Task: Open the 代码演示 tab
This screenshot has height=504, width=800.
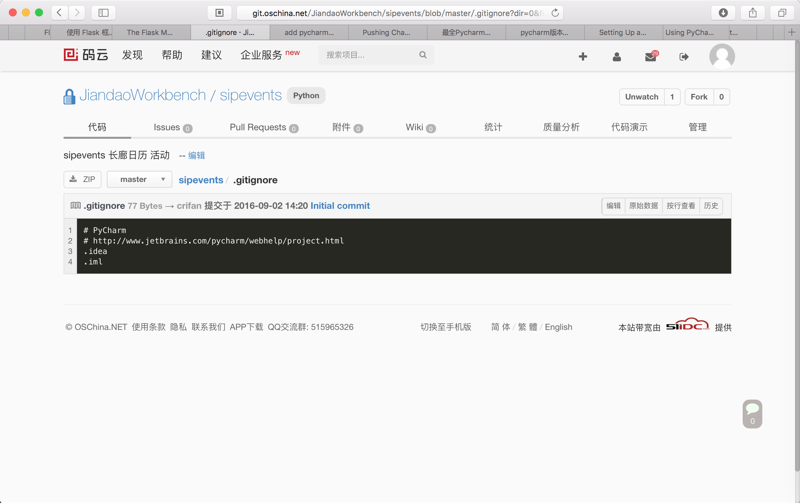Action: click(630, 128)
